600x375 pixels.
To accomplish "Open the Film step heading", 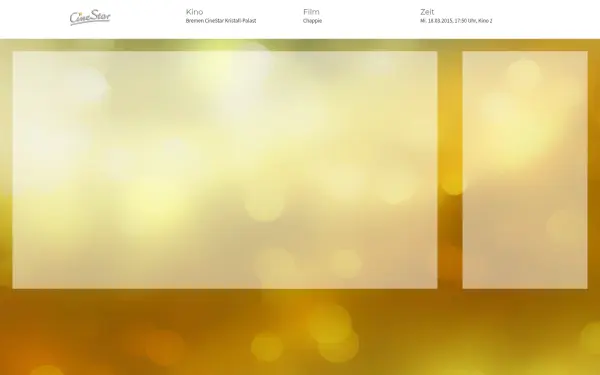I will (311, 12).
